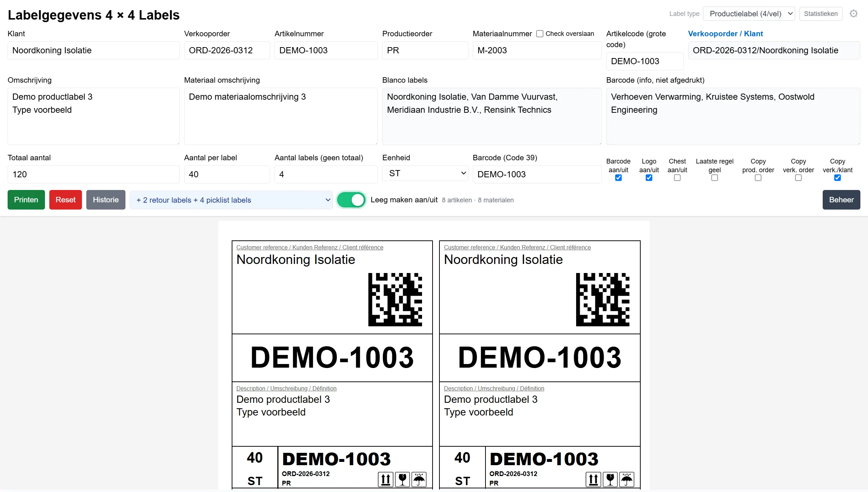Click Verkooporder / Klant link label
Image resolution: width=868 pixels, height=492 pixels.
726,34
